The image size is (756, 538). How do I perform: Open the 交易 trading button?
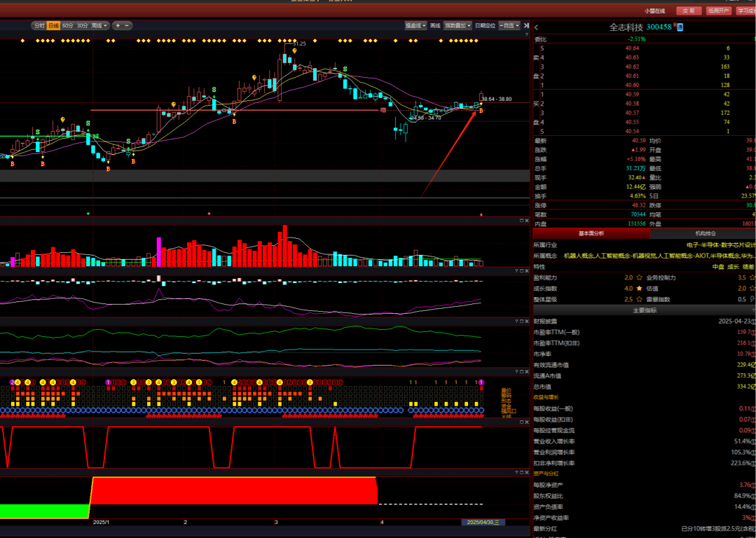click(689, 11)
